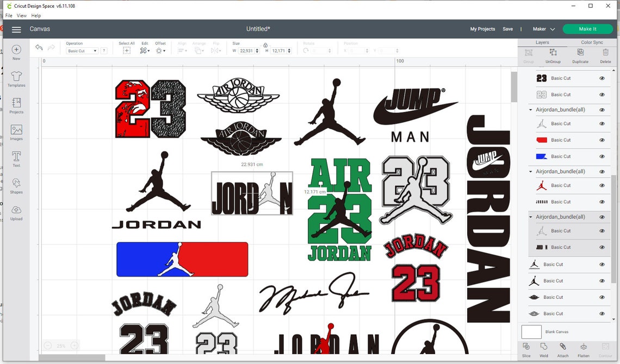Toggle the size lock icon
This screenshot has width=620, height=364.
[265, 45]
